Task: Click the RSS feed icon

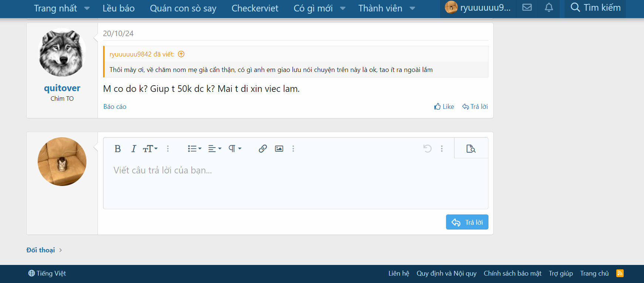Action: (620, 273)
